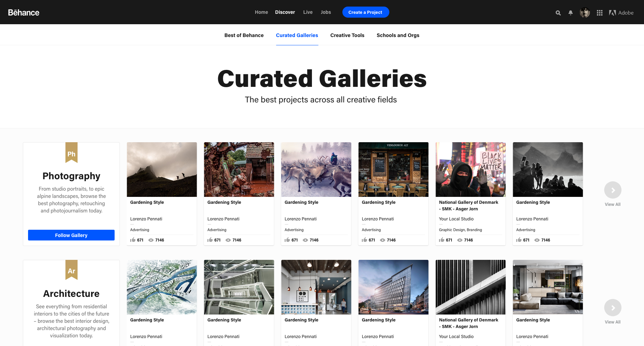644x346 pixels.
Task: Switch to Best of Behance tab
Action: [x=244, y=35]
